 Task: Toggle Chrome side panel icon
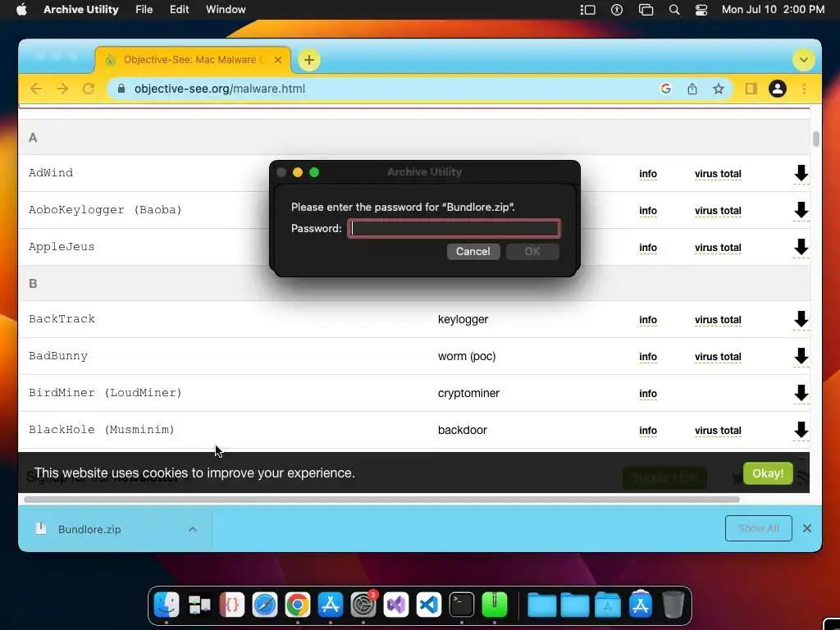pos(751,89)
